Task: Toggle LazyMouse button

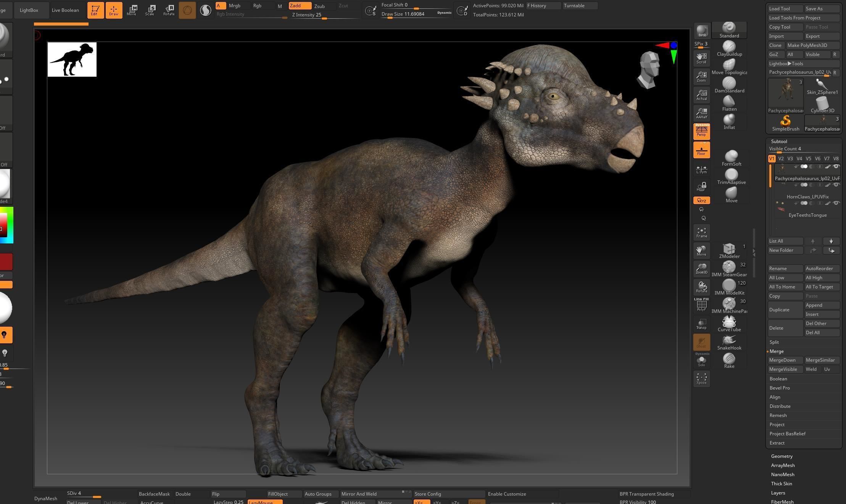Action: tap(265, 502)
